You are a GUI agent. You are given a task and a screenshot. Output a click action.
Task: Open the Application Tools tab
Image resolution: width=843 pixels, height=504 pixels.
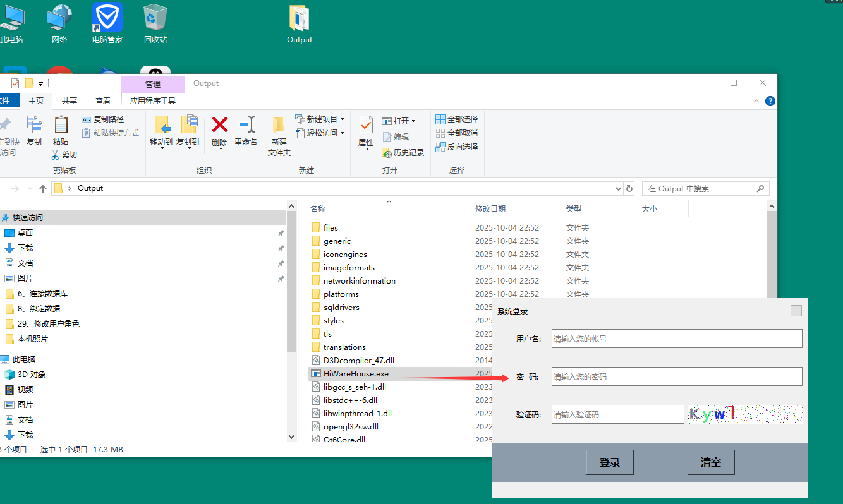tap(153, 100)
